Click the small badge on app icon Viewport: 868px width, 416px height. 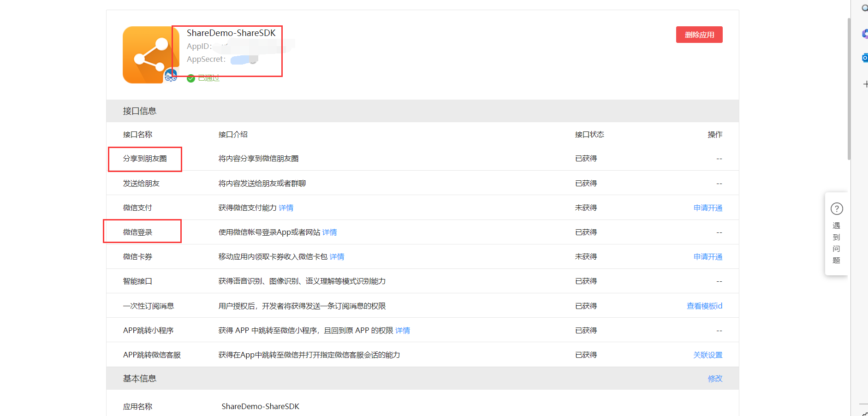click(x=171, y=76)
